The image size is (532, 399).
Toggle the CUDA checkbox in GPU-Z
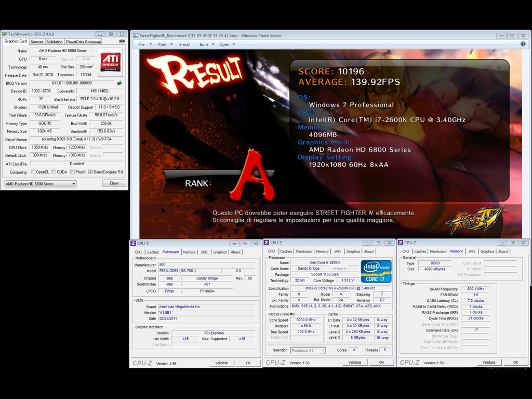point(54,172)
